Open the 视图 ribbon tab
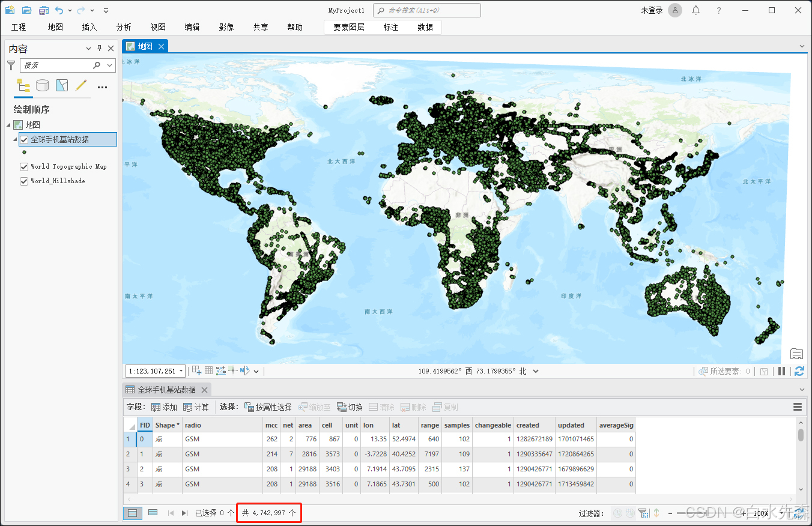 pyautogui.click(x=158, y=27)
